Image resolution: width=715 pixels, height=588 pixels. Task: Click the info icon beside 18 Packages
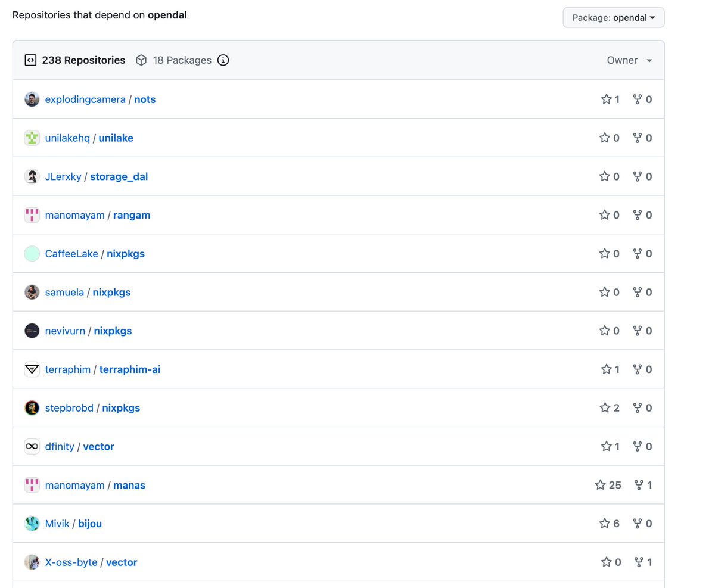coord(223,60)
